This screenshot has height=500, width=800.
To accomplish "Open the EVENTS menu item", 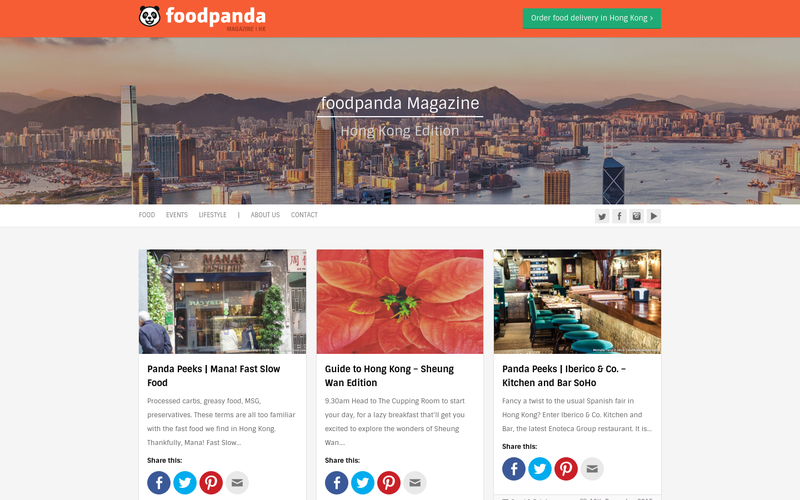I will [177, 215].
